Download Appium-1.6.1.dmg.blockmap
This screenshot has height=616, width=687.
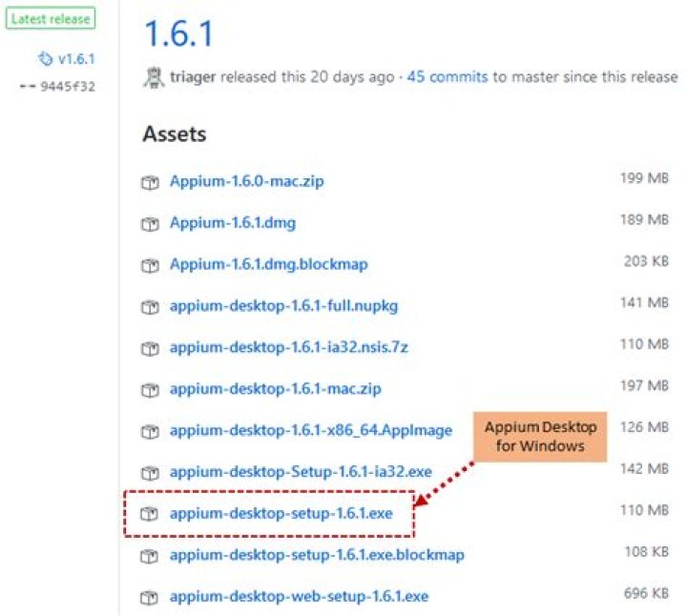tap(269, 264)
